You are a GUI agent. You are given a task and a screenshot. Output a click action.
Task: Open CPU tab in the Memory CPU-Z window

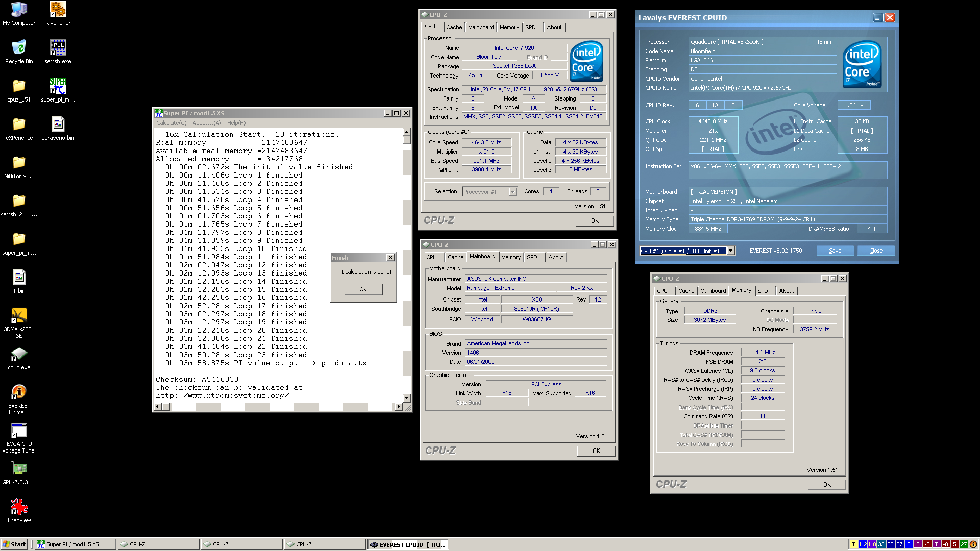pos(663,291)
